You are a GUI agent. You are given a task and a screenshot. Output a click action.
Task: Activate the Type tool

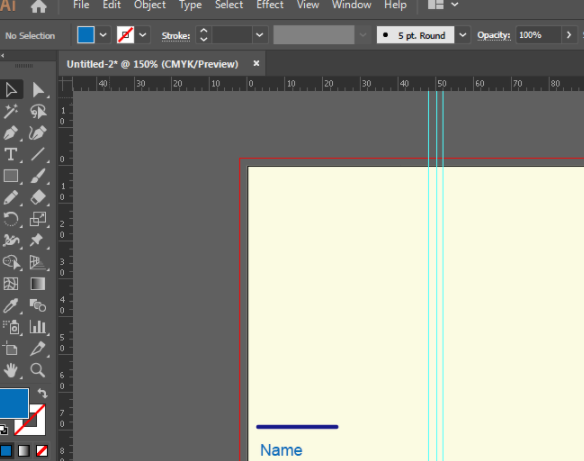coord(11,155)
